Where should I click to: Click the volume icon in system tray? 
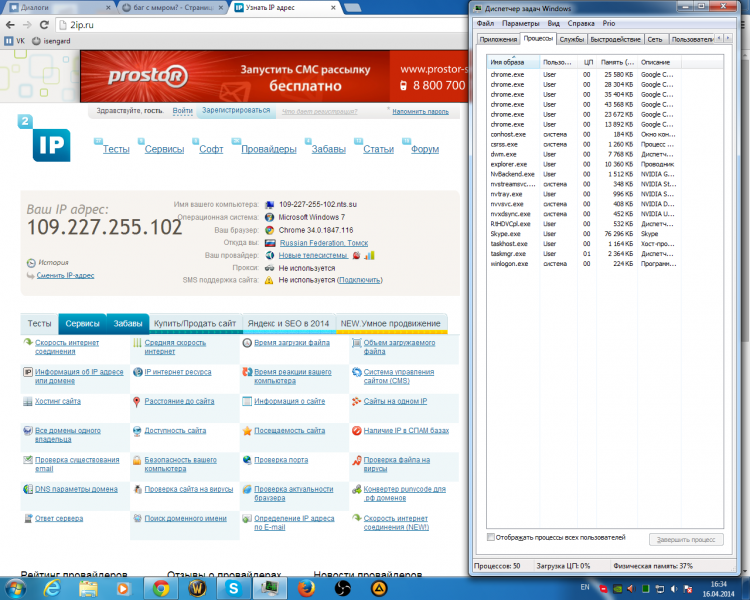tap(674, 589)
